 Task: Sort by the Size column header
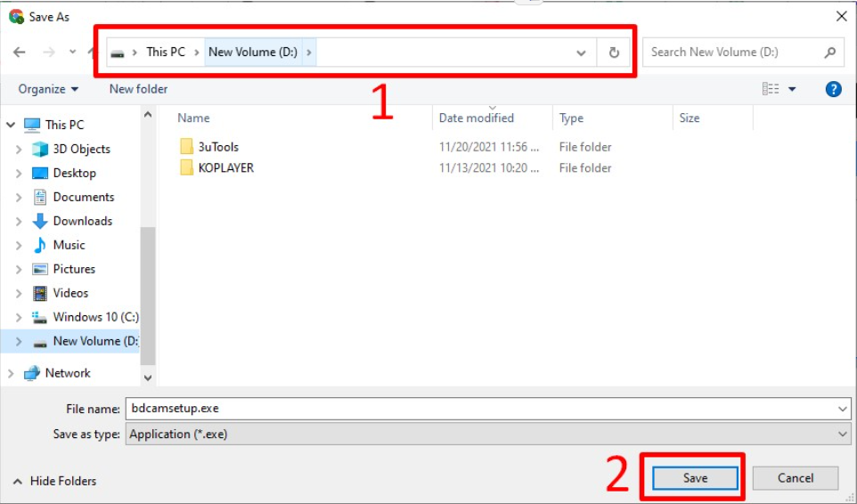690,118
